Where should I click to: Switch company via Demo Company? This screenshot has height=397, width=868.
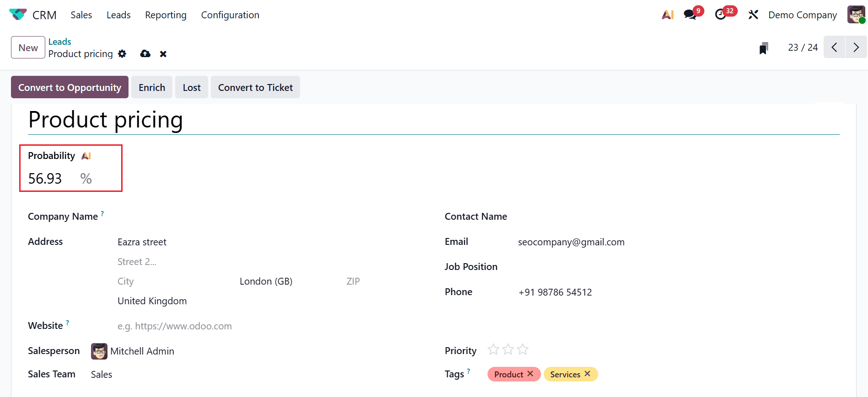[803, 15]
